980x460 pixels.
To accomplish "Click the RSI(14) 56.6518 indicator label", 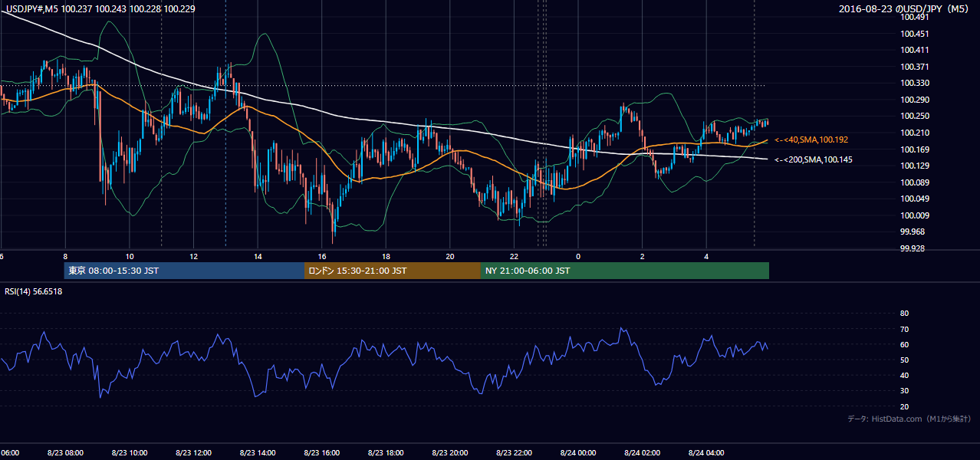I will click(34, 291).
